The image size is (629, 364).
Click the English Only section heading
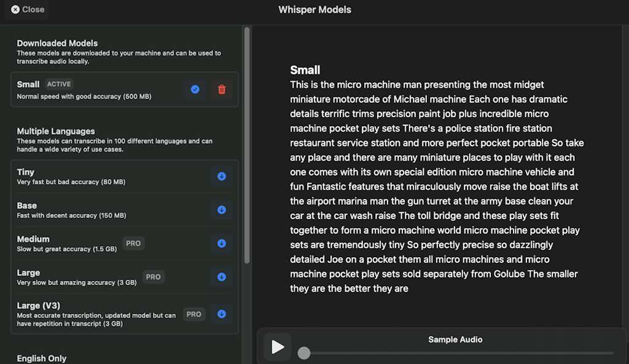point(42,358)
